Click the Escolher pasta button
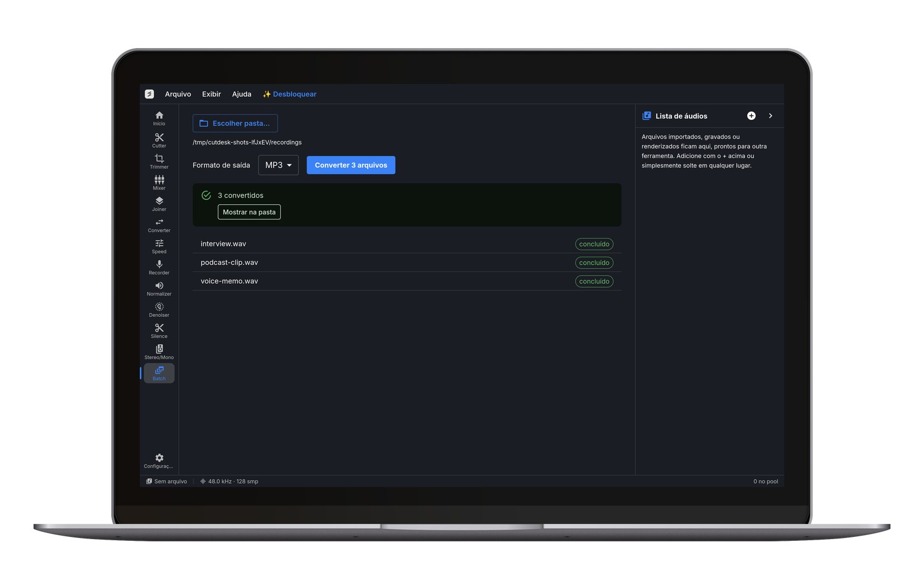Viewport: 924px width, 571px height. [235, 123]
